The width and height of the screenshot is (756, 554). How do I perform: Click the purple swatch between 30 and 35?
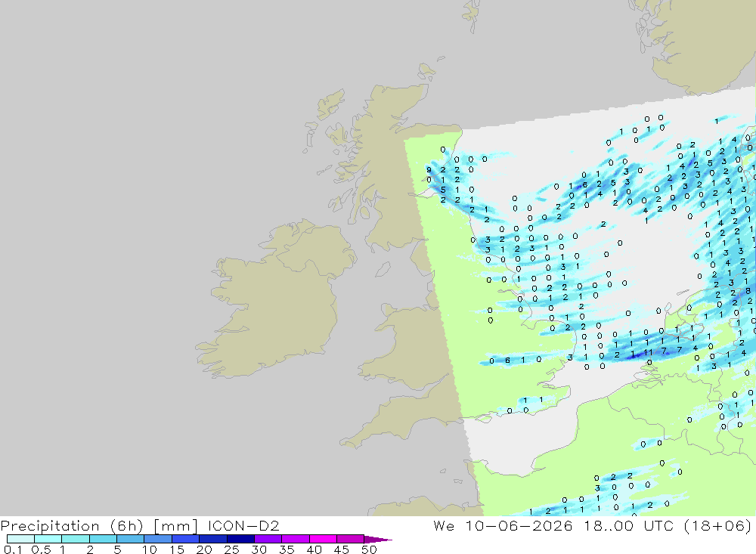coord(268,539)
